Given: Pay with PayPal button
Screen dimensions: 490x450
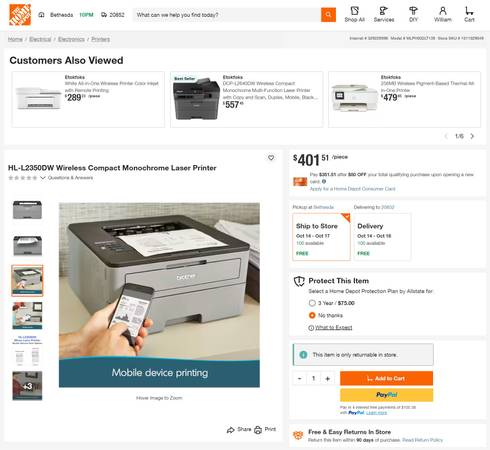Looking at the screenshot, I should 386,395.
